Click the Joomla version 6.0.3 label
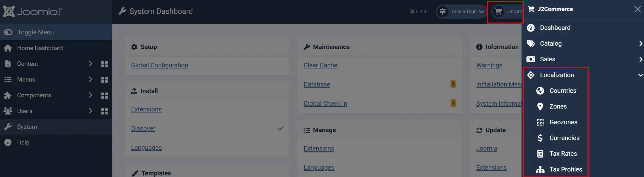 [418, 12]
